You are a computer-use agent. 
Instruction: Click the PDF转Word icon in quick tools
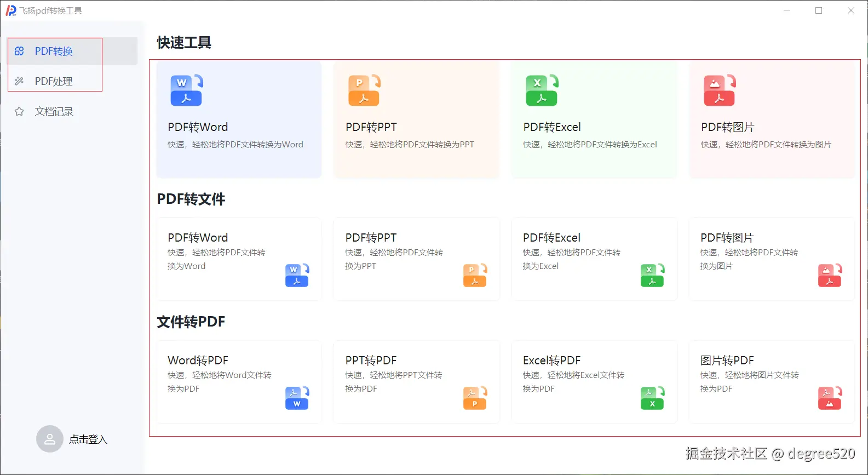click(x=186, y=90)
